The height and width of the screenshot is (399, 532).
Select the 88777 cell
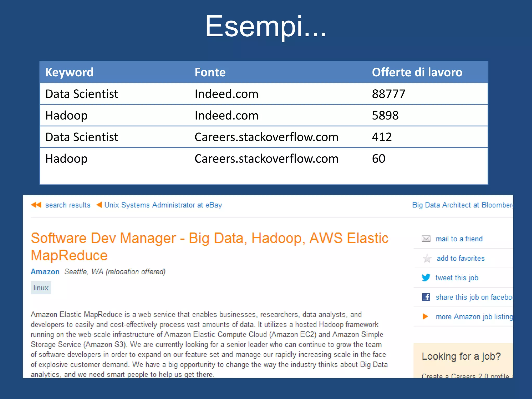pyautogui.click(x=388, y=94)
